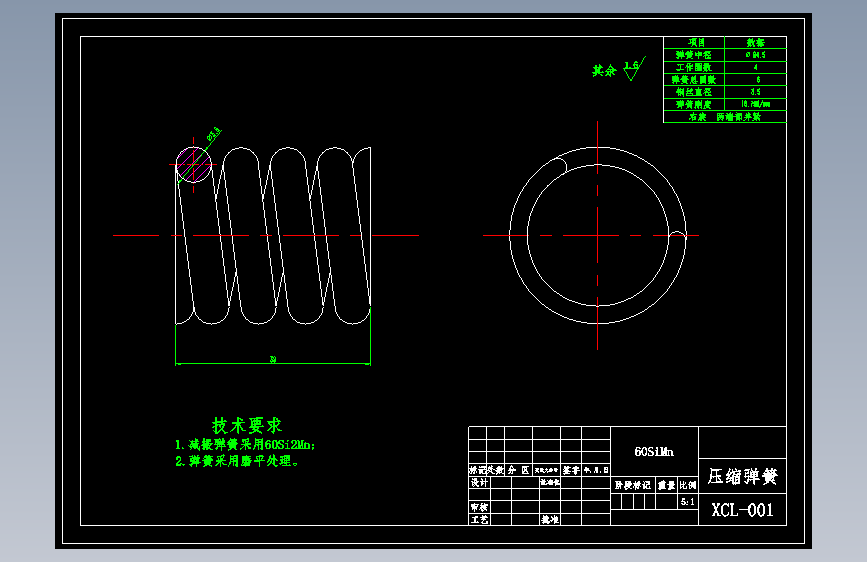The width and height of the screenshot is (867, 562).
Task: Click the '其余' surface finish text
Action: point(604,70)
